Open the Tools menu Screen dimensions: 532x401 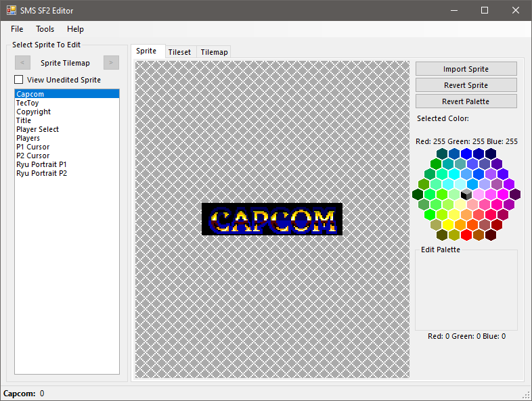tap(45, 29)
